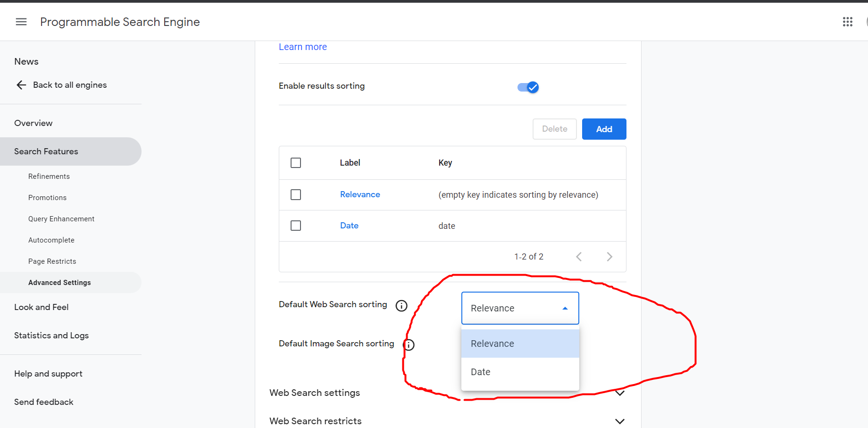Screen dimensions: 868x428
Task: Check the select-all checkbox in table header
Action: pos(296,163)
